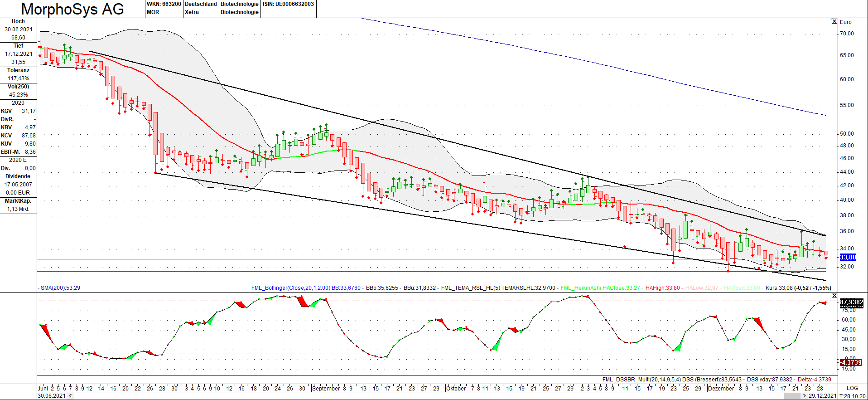Click the T:28.10.20 status field
This screenshot has width=868, height=400.
pos(853,396)
